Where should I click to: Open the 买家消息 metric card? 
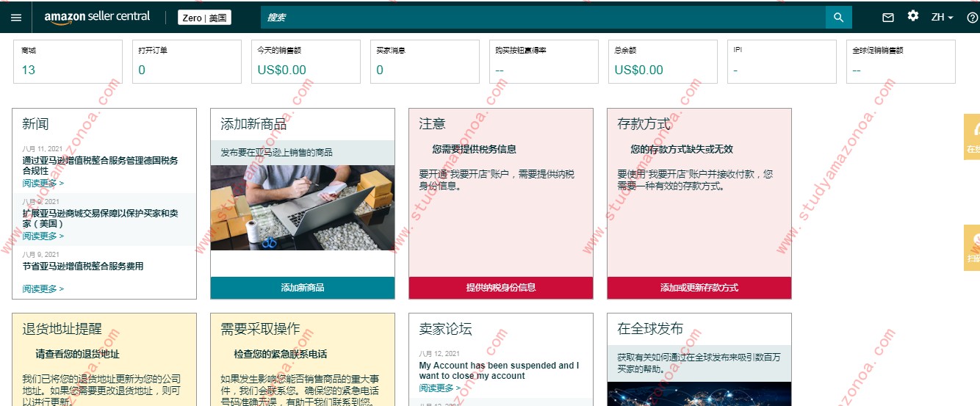pos(425,61)
